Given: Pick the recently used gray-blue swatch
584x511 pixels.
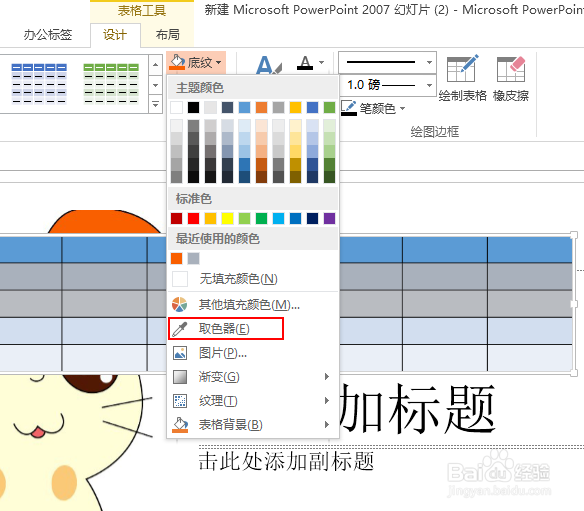Looking at the screenshot, I should pyautogui.click(x=193, y=258).
